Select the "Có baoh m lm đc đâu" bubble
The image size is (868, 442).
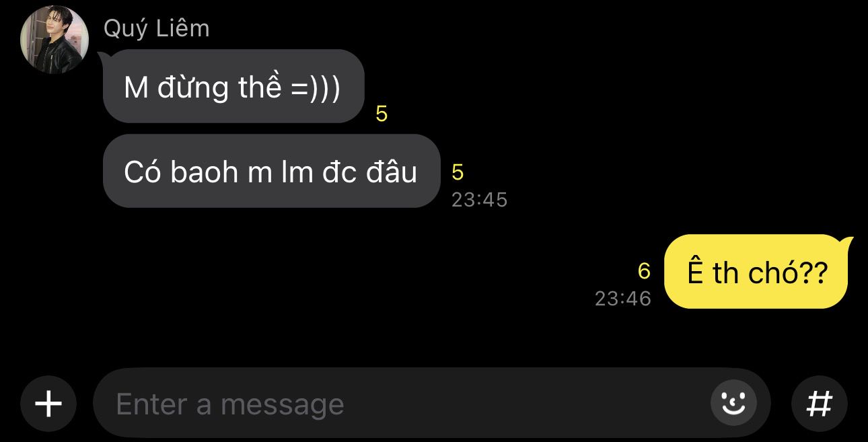271,171
